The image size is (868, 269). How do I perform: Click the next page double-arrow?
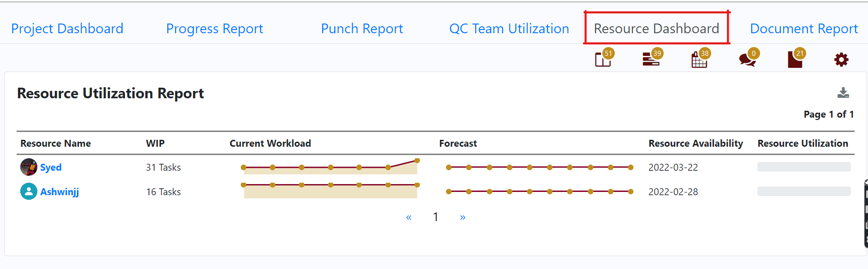(462, 216)
